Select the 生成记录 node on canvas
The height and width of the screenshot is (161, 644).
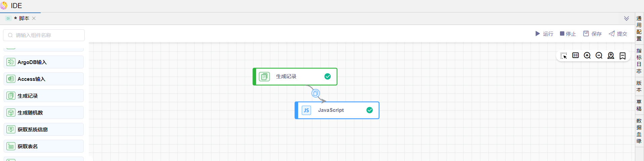coord(295,77)
